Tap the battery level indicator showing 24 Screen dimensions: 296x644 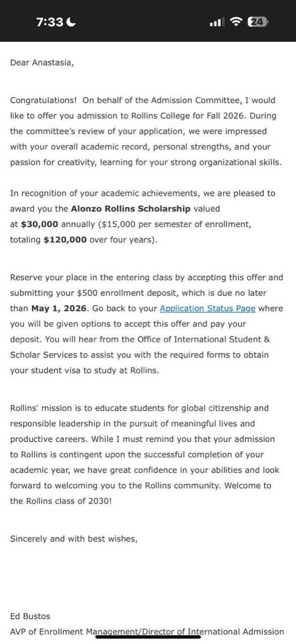(x=258, y=22)
